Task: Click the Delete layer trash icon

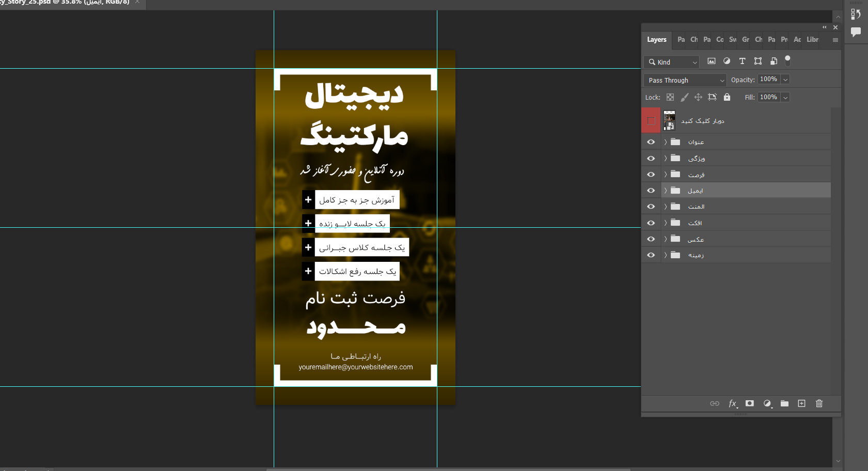Action: pos(819,403)
